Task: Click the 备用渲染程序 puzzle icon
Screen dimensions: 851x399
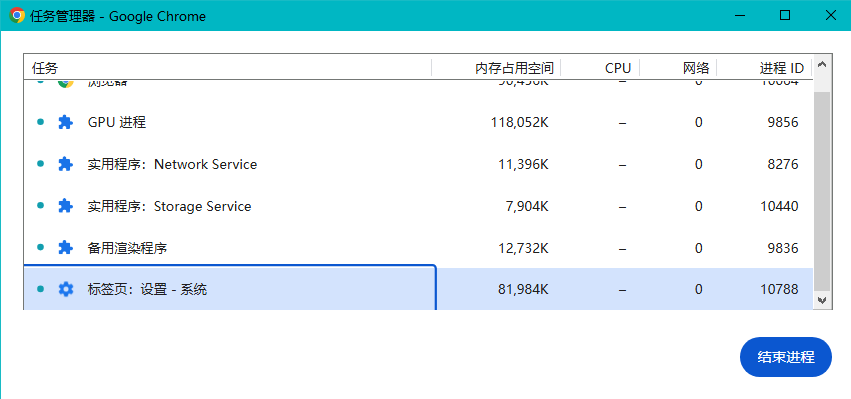Action: pyautogui.click(x=65, y=248)
